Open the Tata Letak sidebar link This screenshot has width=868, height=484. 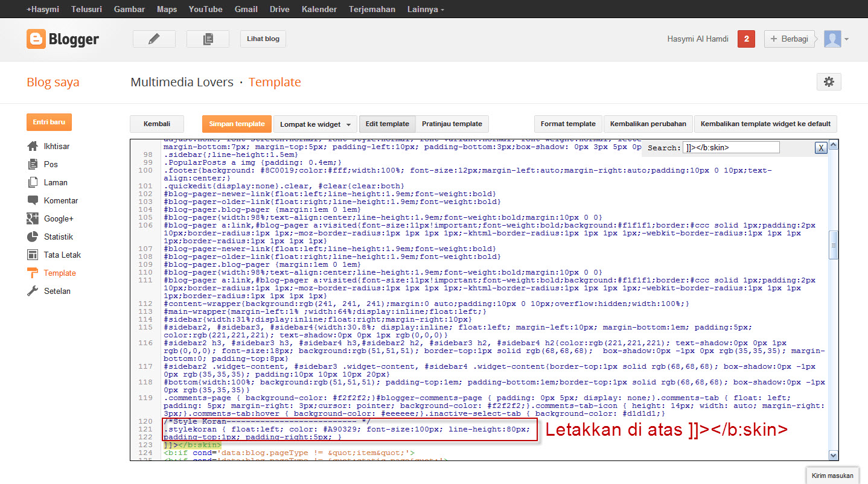62,255
